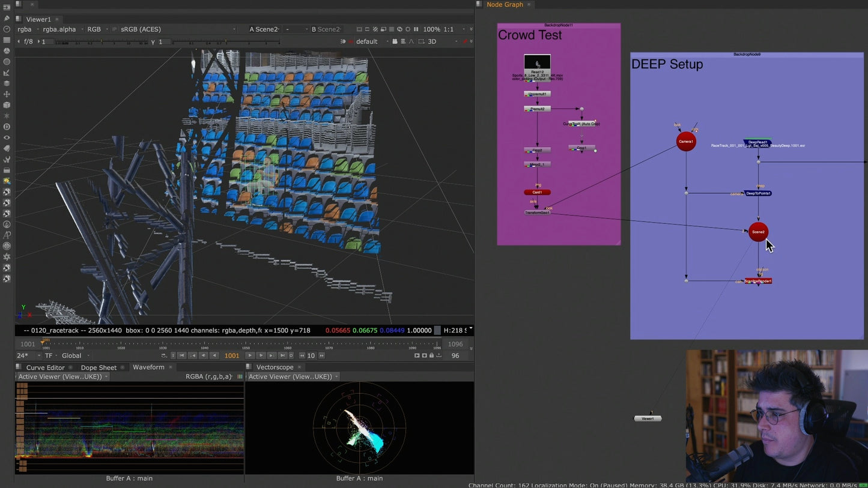Open the Views nodes menu (eye icon)
868x488 pixels.
pos(7,137)
